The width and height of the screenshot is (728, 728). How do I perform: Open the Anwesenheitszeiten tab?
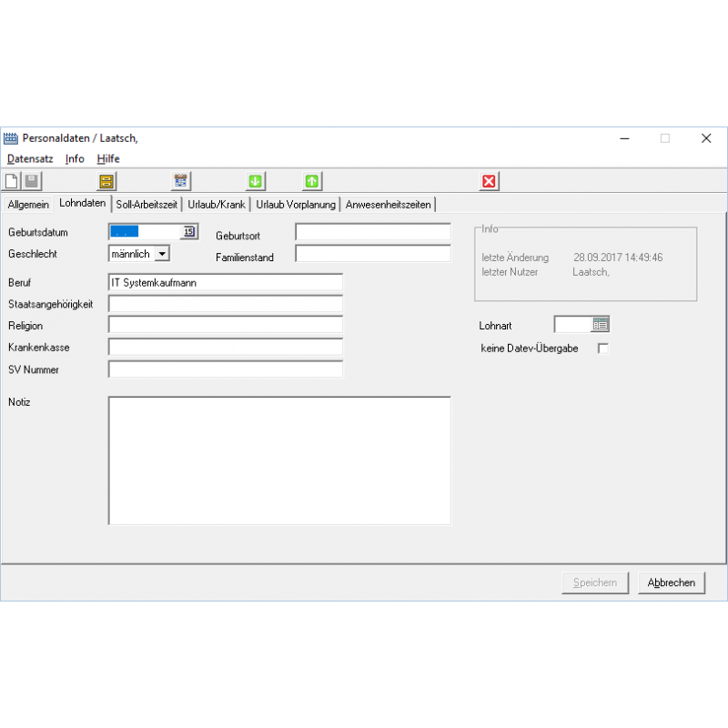pyautogui.click(x=389, y=205)
